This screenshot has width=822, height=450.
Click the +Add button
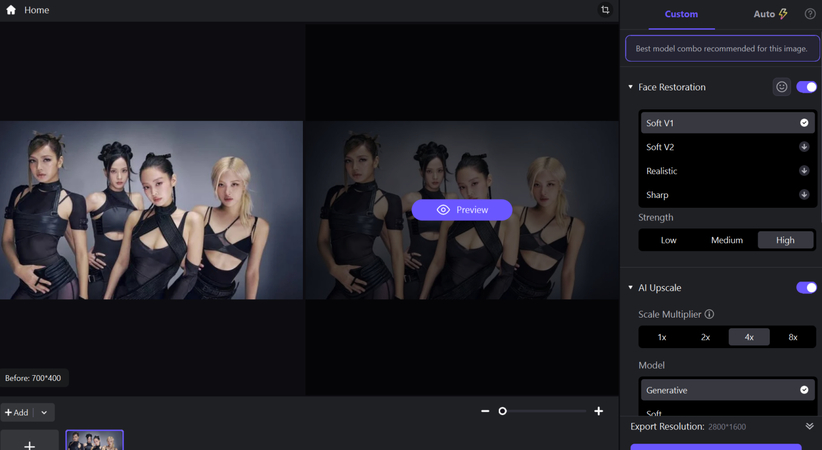click(16, 413)
